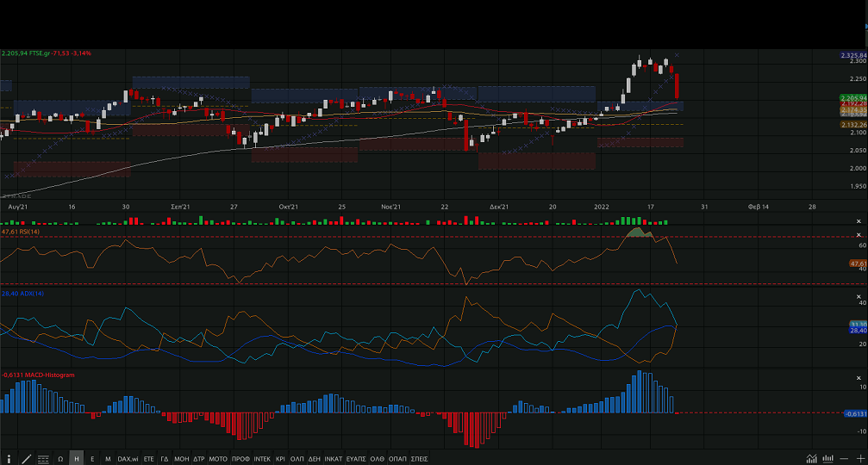868x465 pixels.
Task: Load the ΟΛΠ symbol chart
Action: [x=297, y=459]
